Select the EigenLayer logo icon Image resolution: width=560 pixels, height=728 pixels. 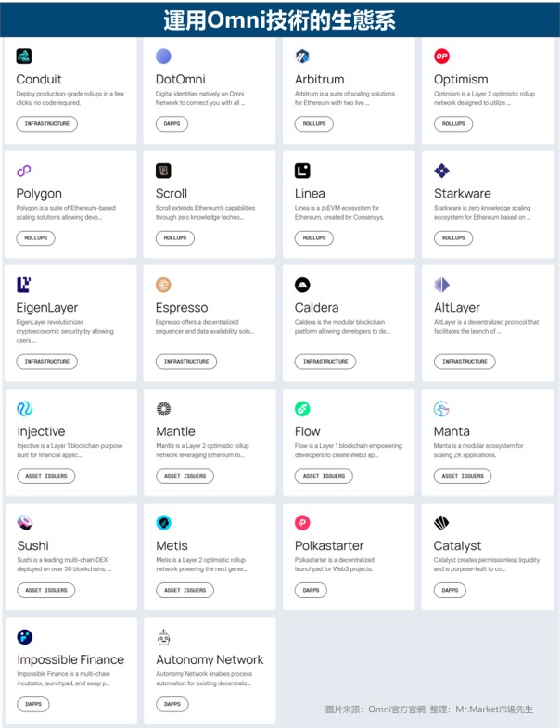point(24,285)
